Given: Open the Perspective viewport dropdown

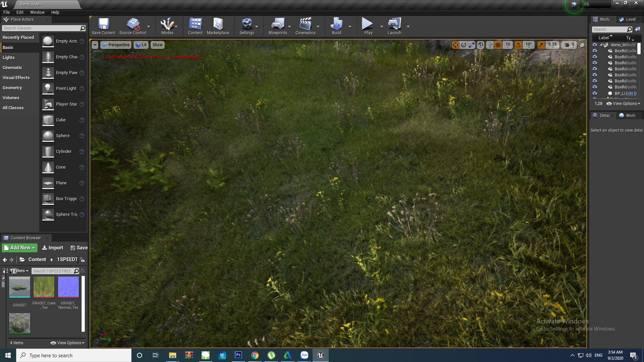Looking at the screenshot, I should [116, 45].
